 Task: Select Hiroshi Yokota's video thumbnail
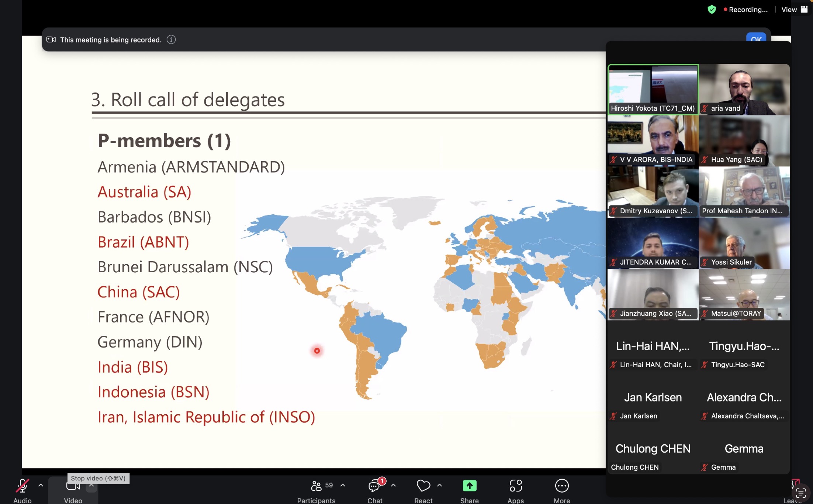[x=653, y=89]
